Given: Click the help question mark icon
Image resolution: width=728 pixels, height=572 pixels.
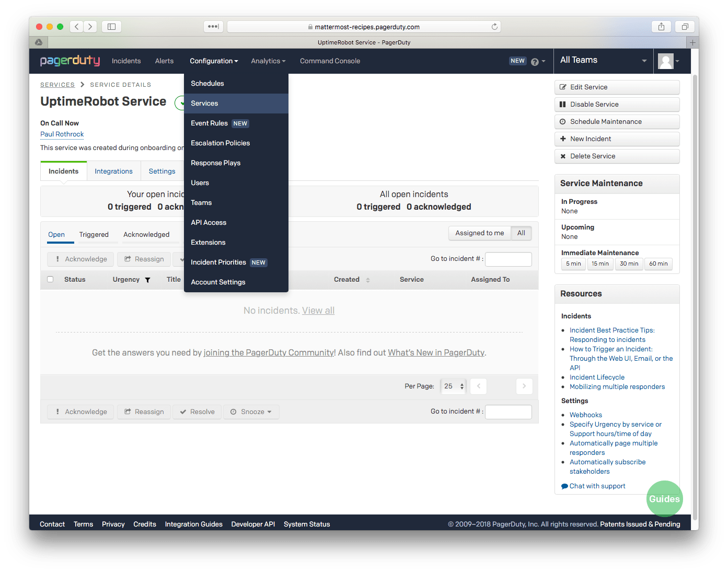Looking at the screenshot, I should tap(535, 61).
